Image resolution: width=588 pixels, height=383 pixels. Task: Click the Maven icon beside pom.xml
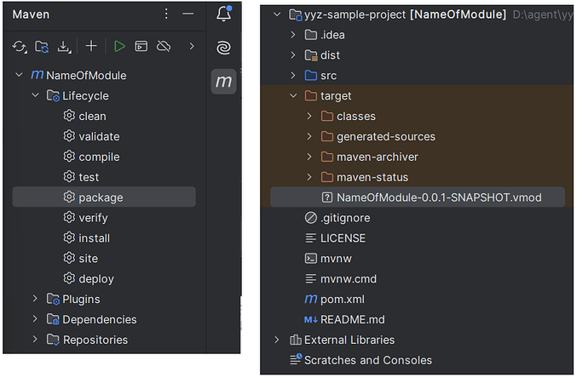point(311,299)
